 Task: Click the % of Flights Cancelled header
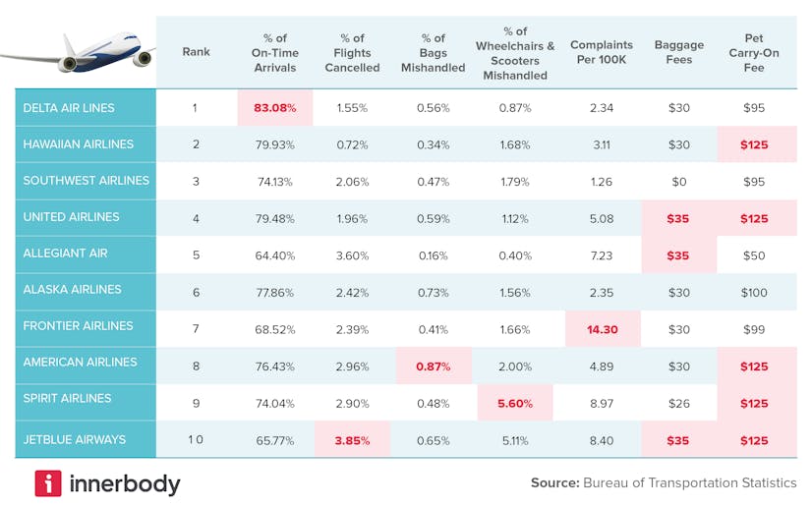[352, 52]
